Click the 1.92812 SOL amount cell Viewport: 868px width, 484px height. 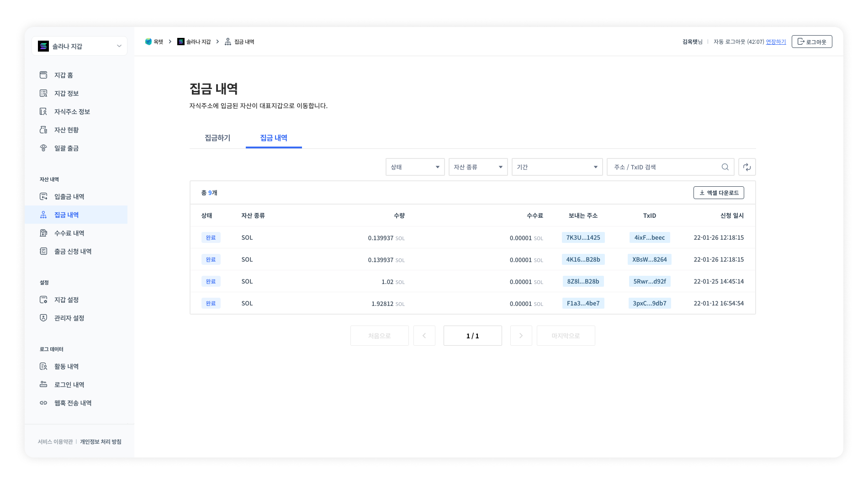pos(388,304)
